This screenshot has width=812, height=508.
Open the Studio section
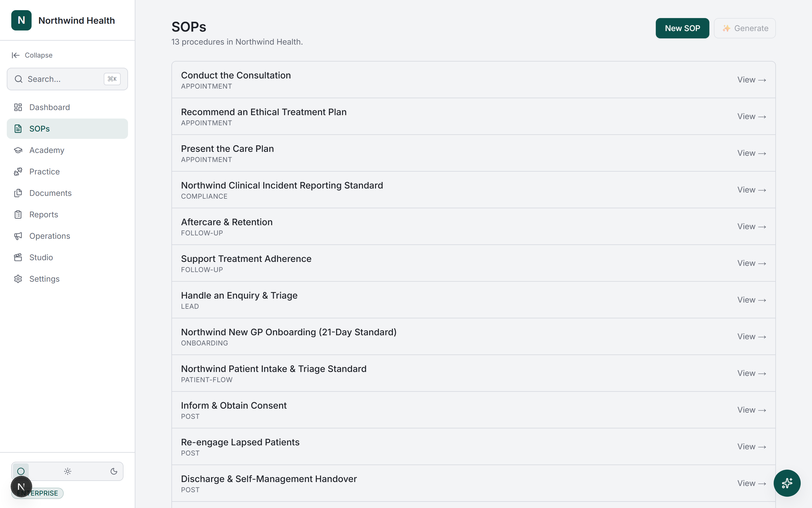pos(67,257)
